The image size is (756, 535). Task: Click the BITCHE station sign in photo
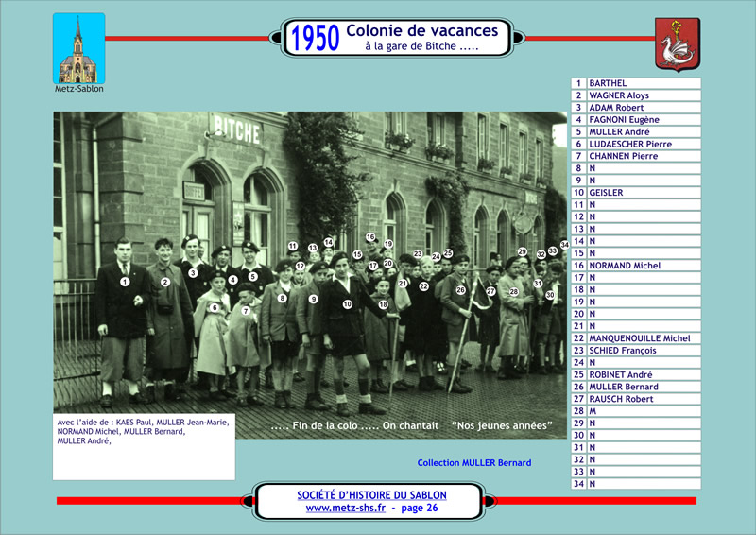(236, 129)
